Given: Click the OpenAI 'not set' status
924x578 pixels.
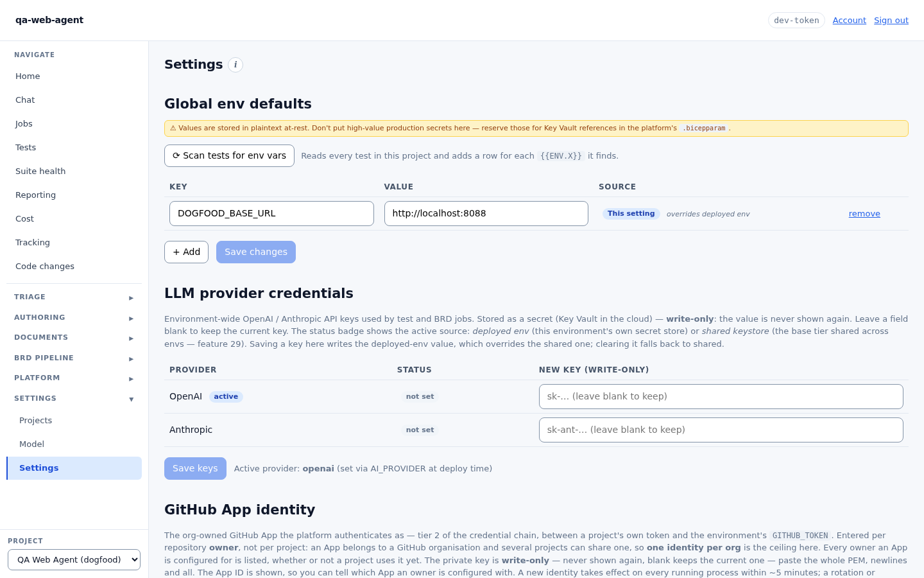Looking at the screenshot, I should point(420,397).
